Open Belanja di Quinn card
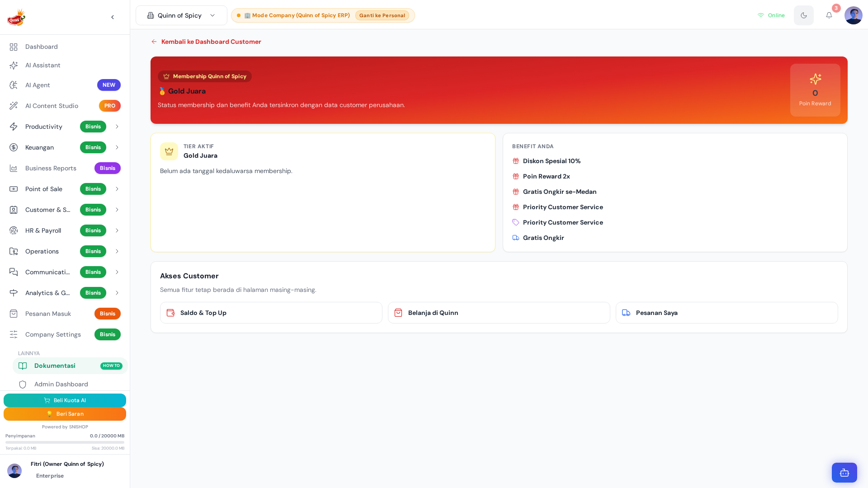This screenshot has width=868, height=488. tap(499, 313)
